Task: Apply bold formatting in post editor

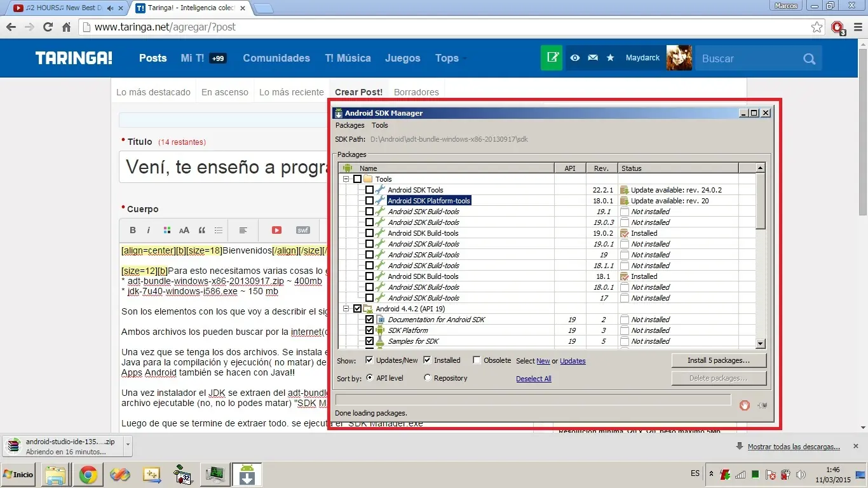Action: click(133, 230)
